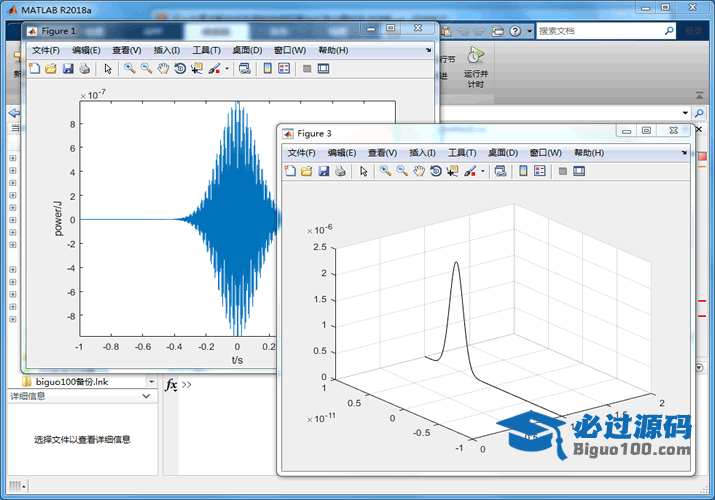Select Data Cursor tool in Figure 1
The height and width of the screenshot is (500, 715).
click(197, 69)
